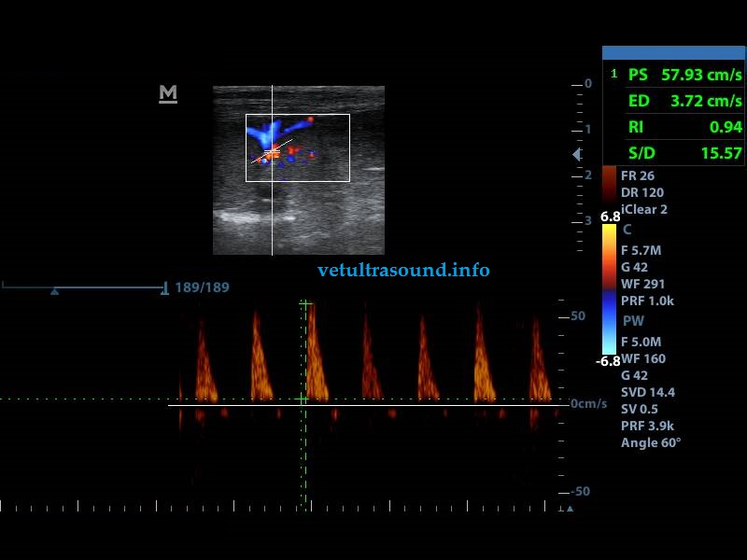Viewport: 747px width, 560px height.
Task: Click the sample volume gate in color box
Action: tap(272, 151)
